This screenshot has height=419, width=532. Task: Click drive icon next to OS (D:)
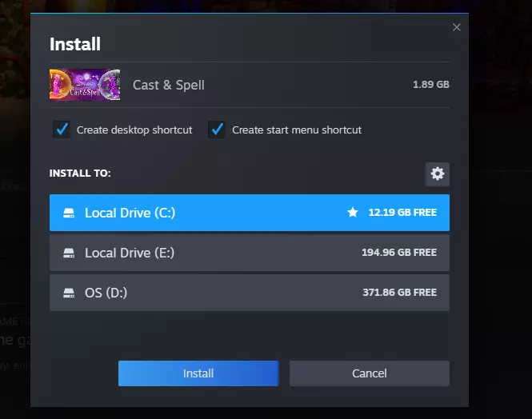(69, 293)
